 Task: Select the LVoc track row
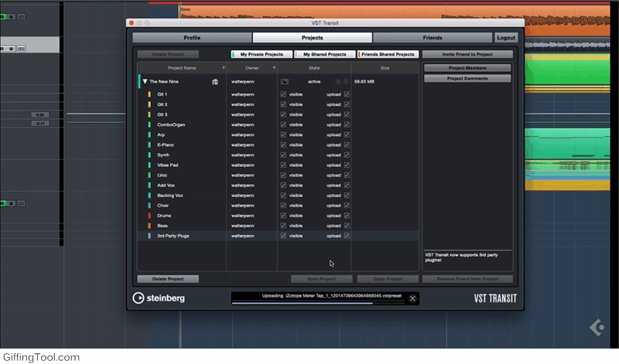(278, 175)
